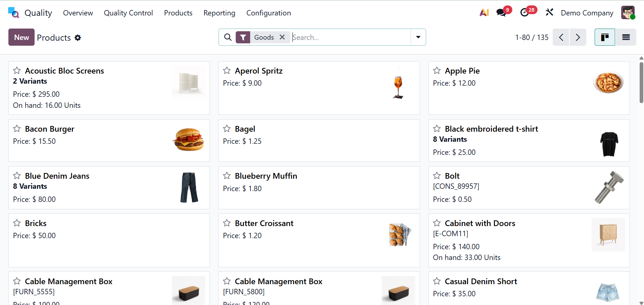Star the Bolt product

[436, 175]
